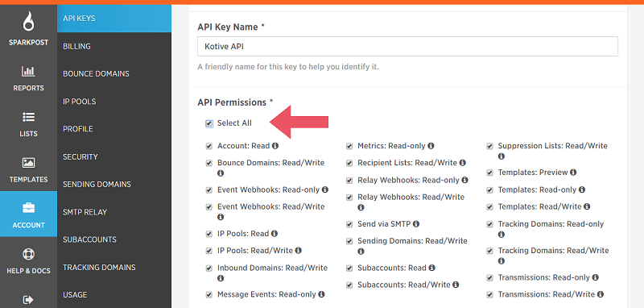This screenshot has height=308, width=644.
Task: Uncheck Message Events: Read-only checkbox
Action: point(209,295)
